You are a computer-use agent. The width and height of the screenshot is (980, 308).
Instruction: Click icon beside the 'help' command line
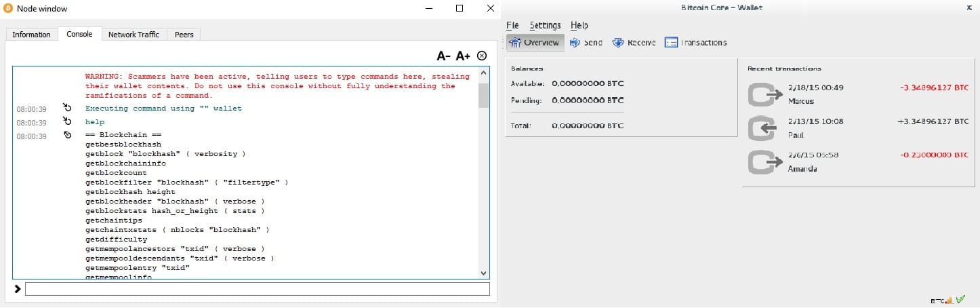coord(67,122)
